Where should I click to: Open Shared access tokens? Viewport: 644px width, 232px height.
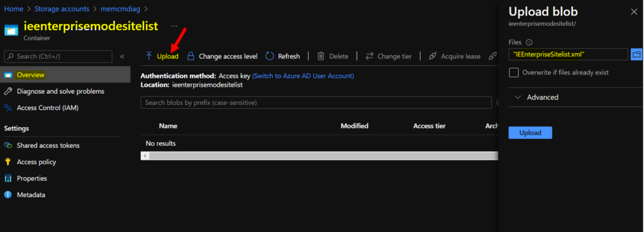(x=48, y=145)
